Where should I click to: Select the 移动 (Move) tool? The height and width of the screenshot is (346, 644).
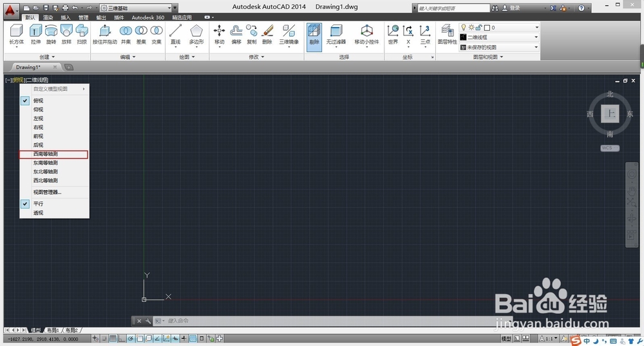coord(220,35)
